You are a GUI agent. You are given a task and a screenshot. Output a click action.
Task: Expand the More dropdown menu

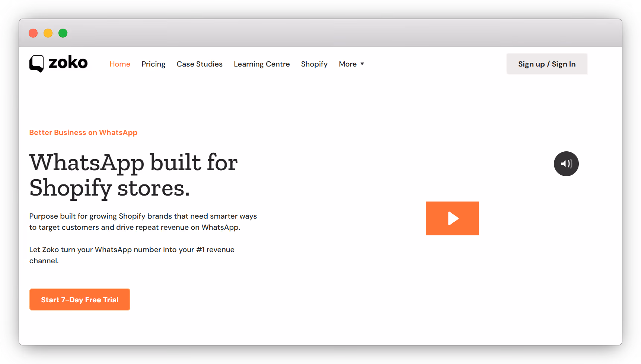click(351, 64)
